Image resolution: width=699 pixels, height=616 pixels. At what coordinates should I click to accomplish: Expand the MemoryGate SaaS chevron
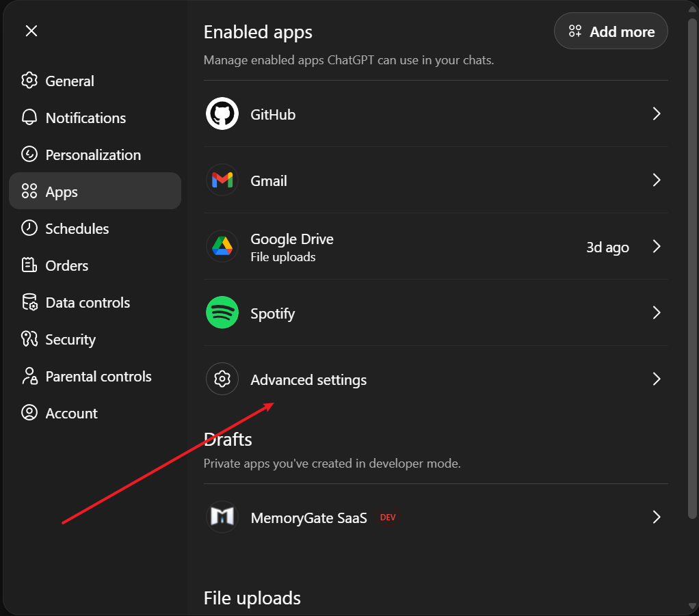656,518
